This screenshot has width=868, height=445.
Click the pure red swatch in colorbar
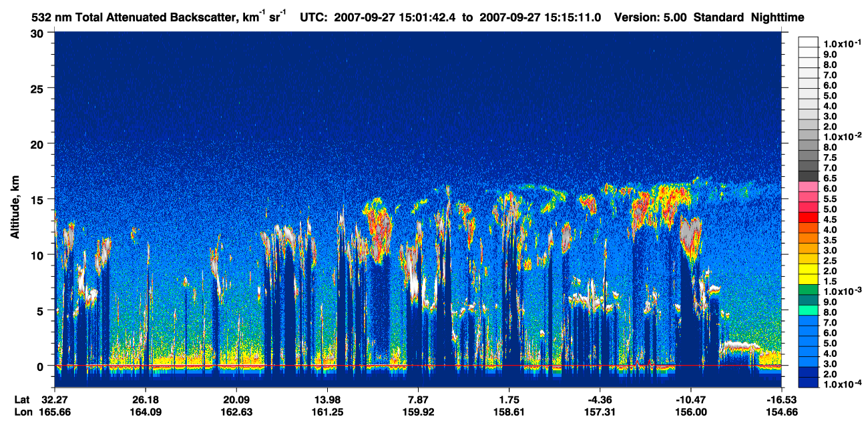point(809,217)
